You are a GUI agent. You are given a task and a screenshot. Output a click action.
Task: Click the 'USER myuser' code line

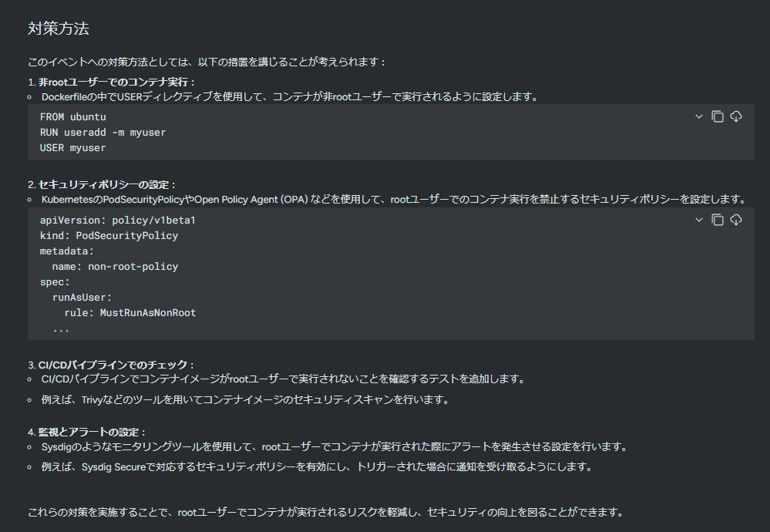(73, 148)
